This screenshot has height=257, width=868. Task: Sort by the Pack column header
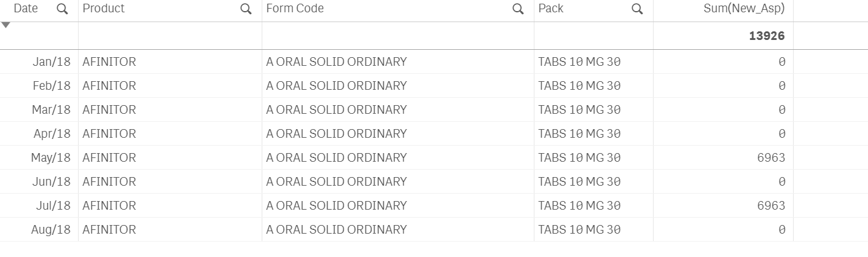tap(551, 9)
